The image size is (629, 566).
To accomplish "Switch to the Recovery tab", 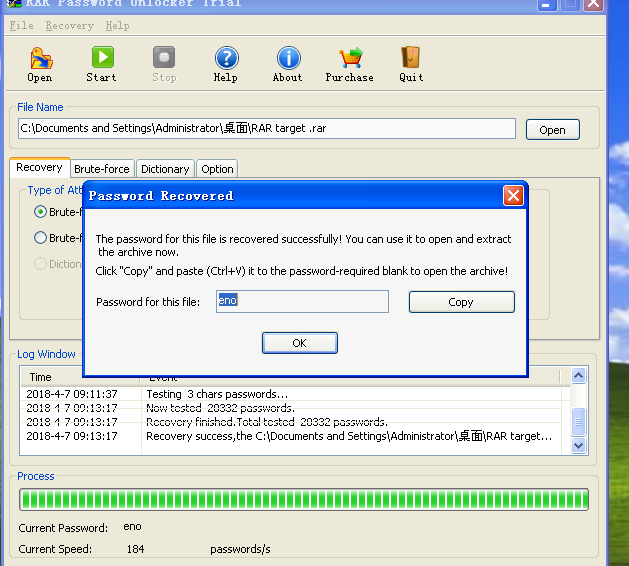I will (x=39, y=167).
